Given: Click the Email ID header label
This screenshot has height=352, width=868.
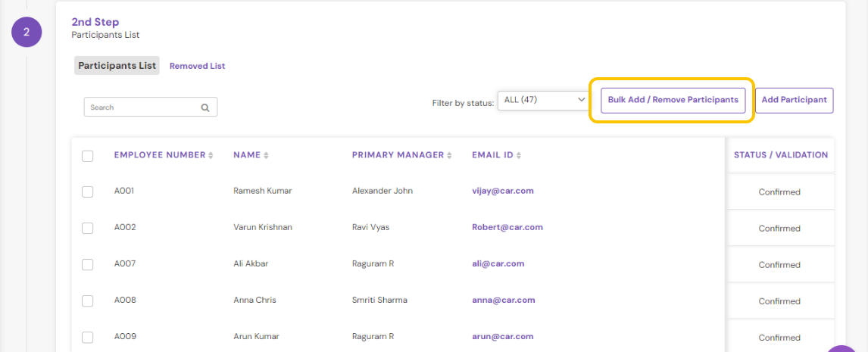Looking at the screenshot, I should 492,155.
